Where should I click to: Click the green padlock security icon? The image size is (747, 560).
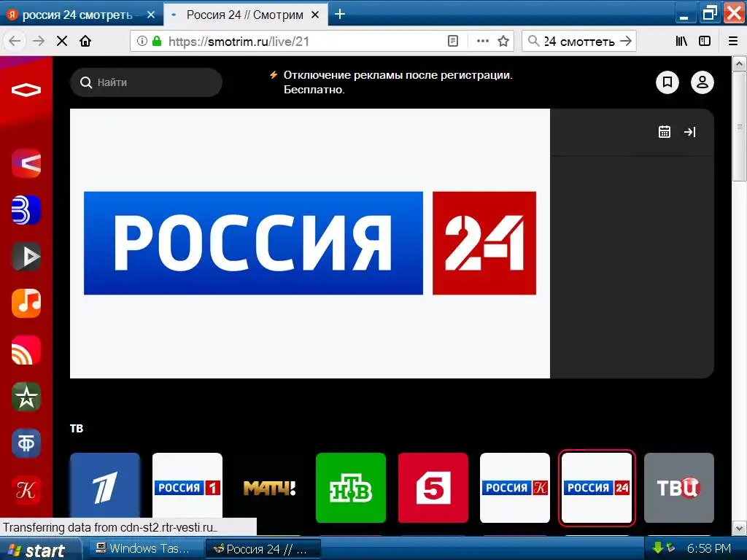[x=157, y=41]
